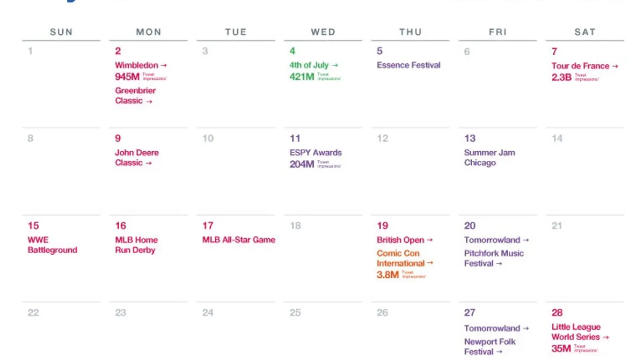Click the MLB All-Star Game event
644x362 pixels.
click(239, 240)
